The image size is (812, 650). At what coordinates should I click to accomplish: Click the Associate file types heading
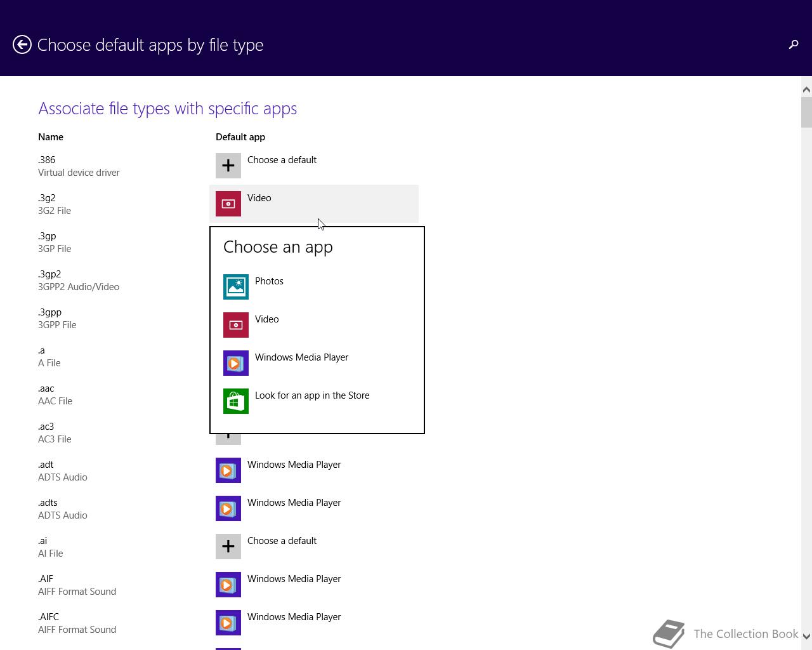tap(167, 109)
